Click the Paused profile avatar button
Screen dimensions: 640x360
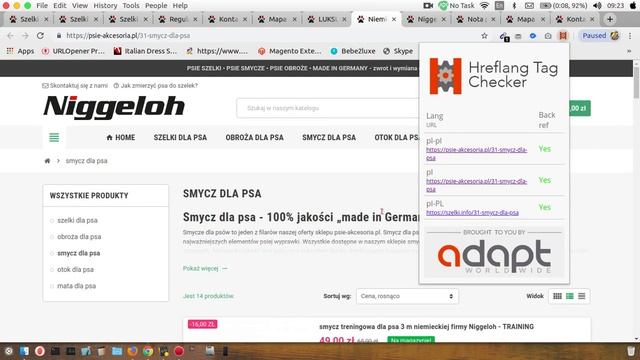tap(600, 36)
